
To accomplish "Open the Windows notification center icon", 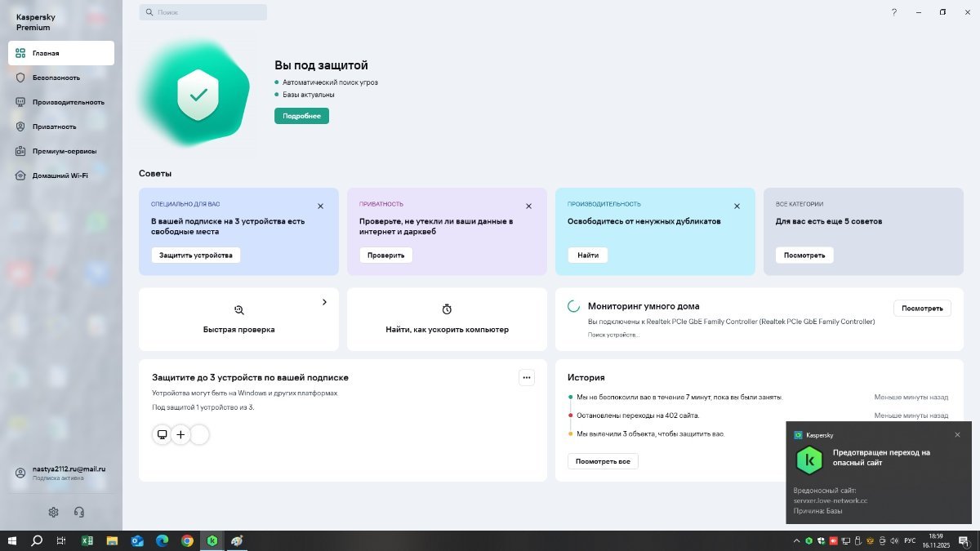I will (964, 541).
